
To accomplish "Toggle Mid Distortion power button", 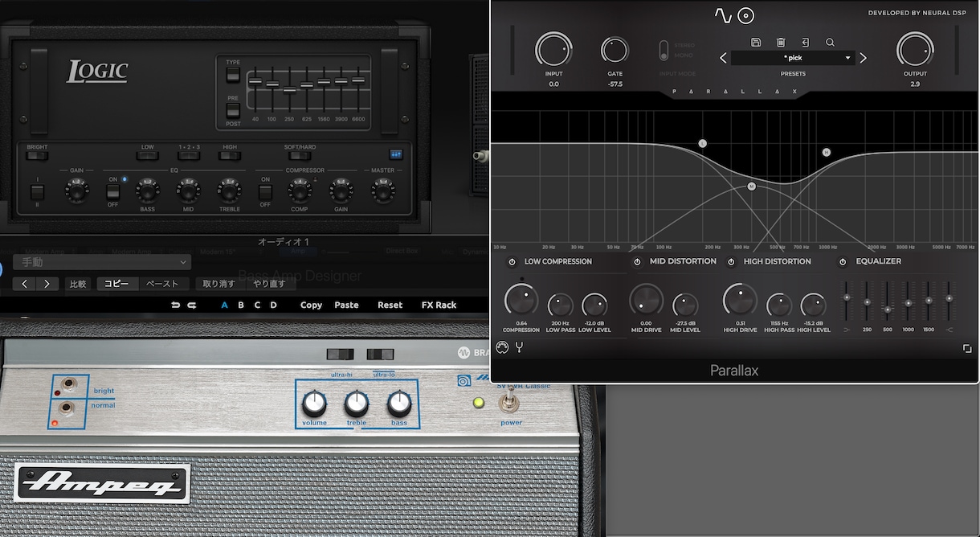I will (637, 262).
